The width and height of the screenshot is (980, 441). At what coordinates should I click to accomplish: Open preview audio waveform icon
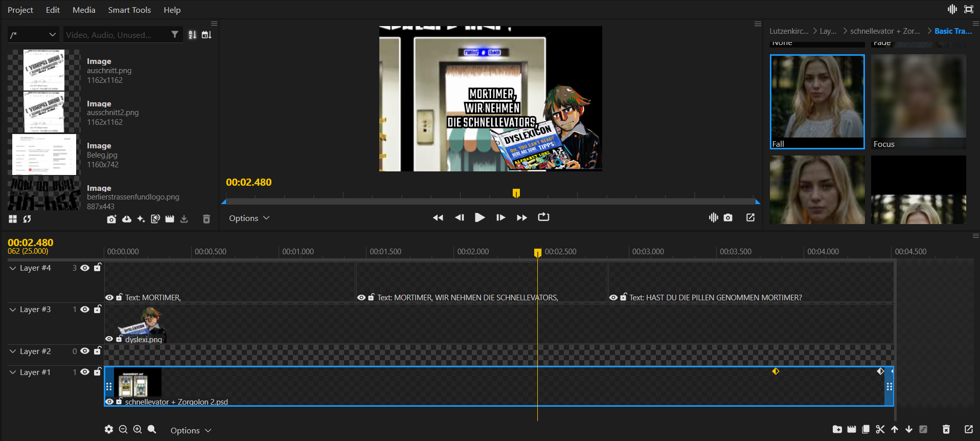(x=713, y=217)
